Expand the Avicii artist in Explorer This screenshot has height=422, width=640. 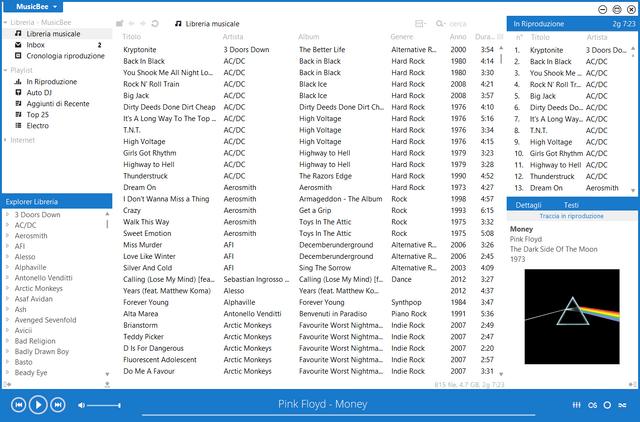pyautogui.click(x=7, y=330)
